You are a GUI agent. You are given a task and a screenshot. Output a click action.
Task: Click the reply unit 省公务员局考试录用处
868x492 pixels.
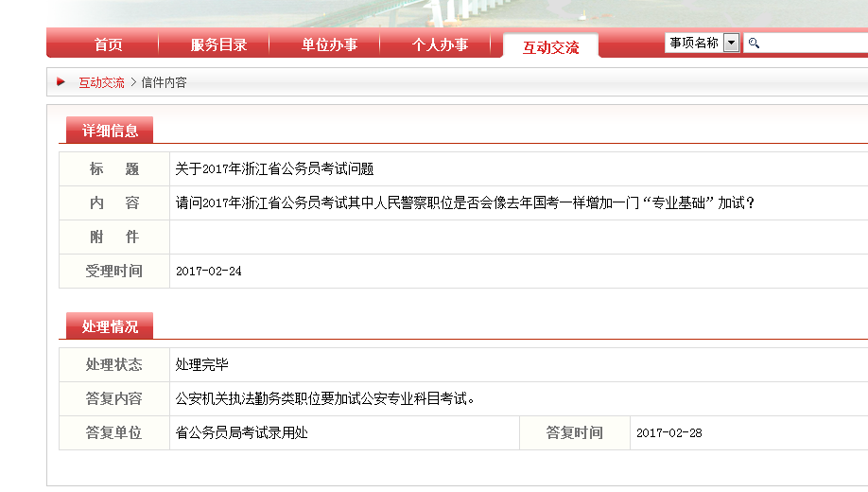[x=242, y=433]
